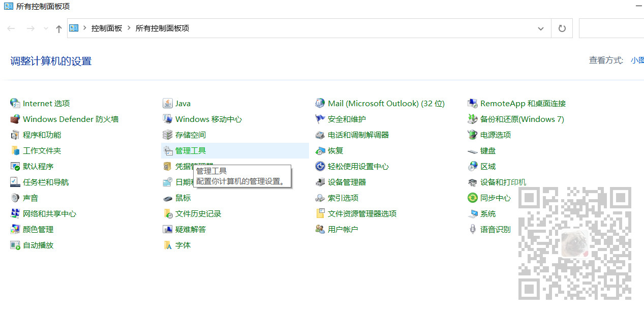This screenshot has height=312, width=644.
Task: Expand chevron after 控制面板 breadcrumb
Action: [129, 28]
